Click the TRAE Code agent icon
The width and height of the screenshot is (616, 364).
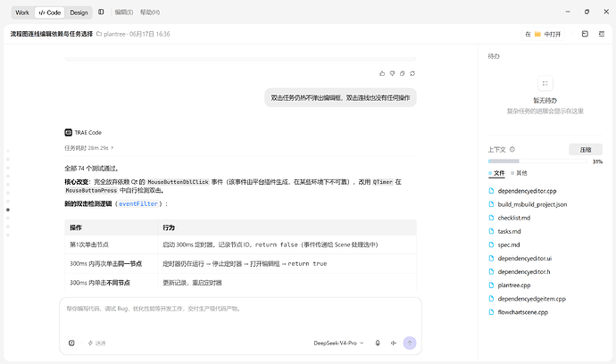pyautogui.click(x=69, y=132)
